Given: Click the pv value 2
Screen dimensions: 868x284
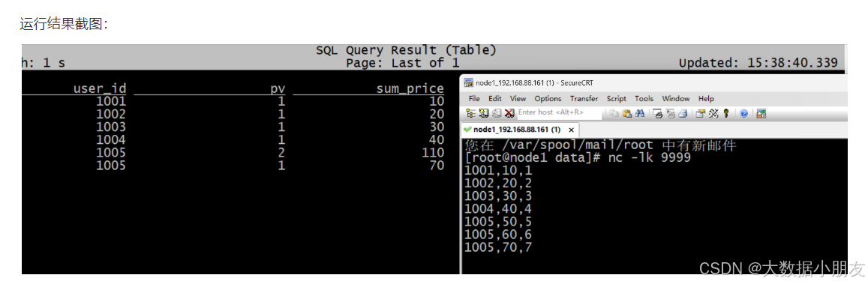Looking at the screenshot, I should tap(281, 153).
